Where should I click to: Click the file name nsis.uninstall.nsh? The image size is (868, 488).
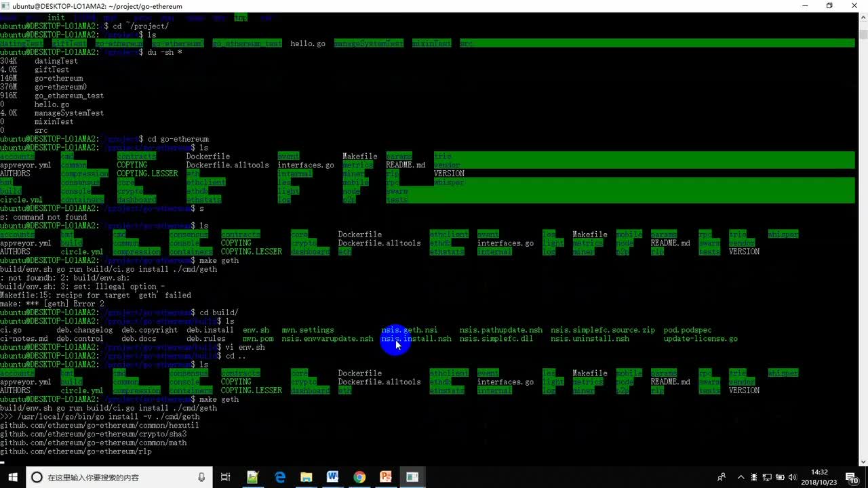click(590, 339)
